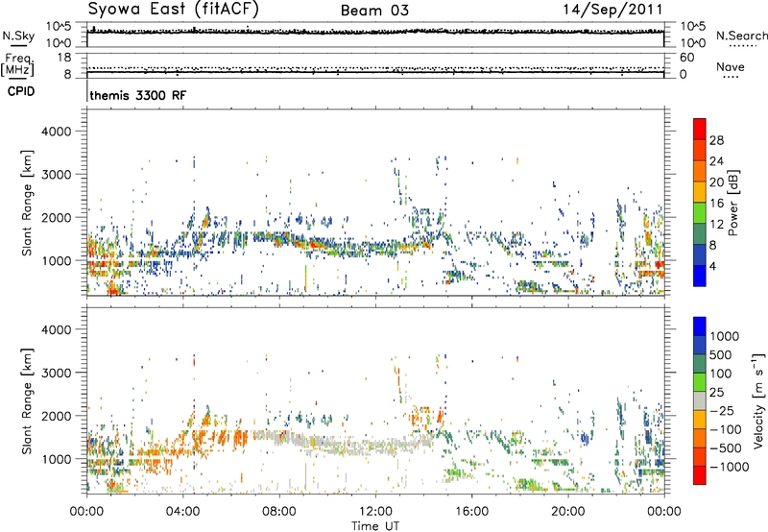
Task: Click the "28" Power colorbar tick label
Action: (716, 140)
